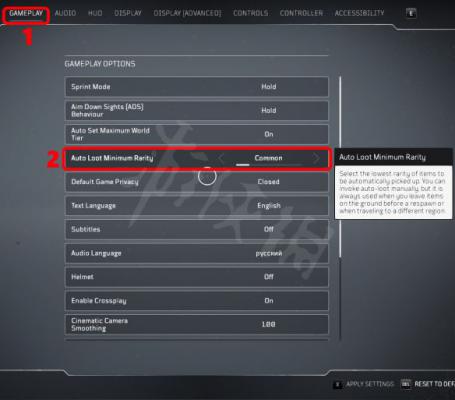The height and width of the screenshot is (400, 455).
Task: Change Audio Language selection
Action: click(x=197, y=253)
